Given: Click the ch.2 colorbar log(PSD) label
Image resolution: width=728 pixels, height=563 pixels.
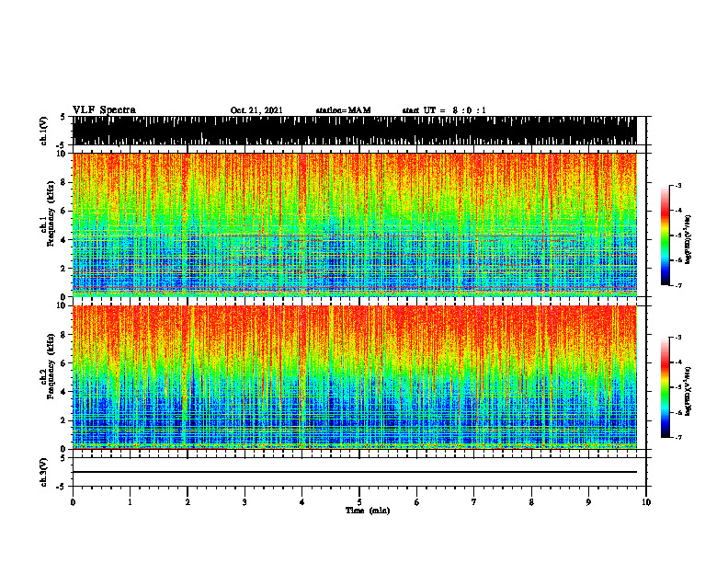Looking at the screenshot, I should pos(688,391).
